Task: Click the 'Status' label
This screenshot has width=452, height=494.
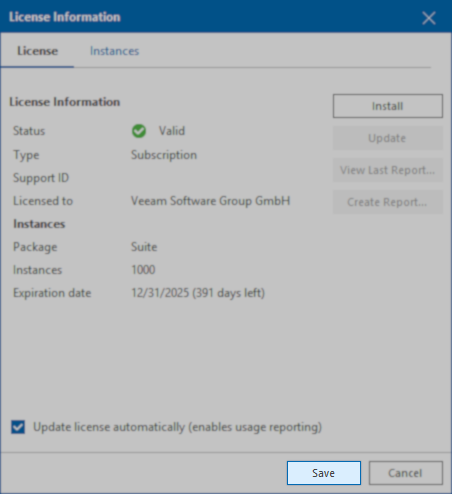Action: 29,131
